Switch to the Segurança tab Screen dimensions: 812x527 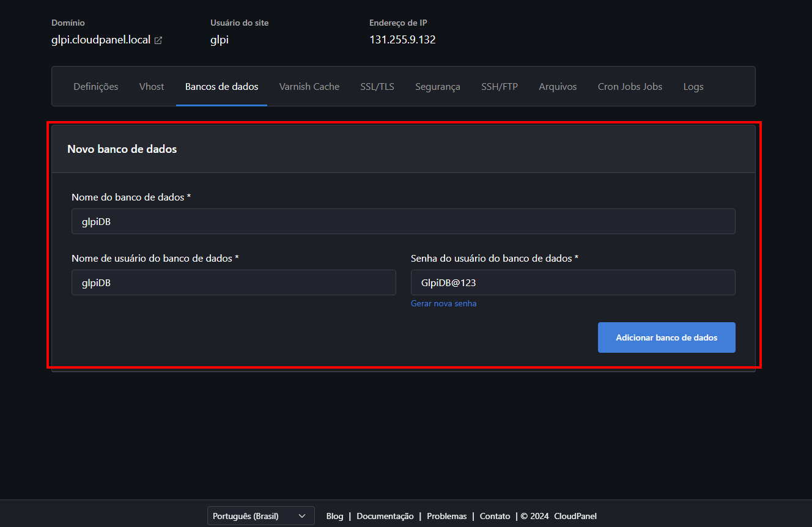point(437,87)
